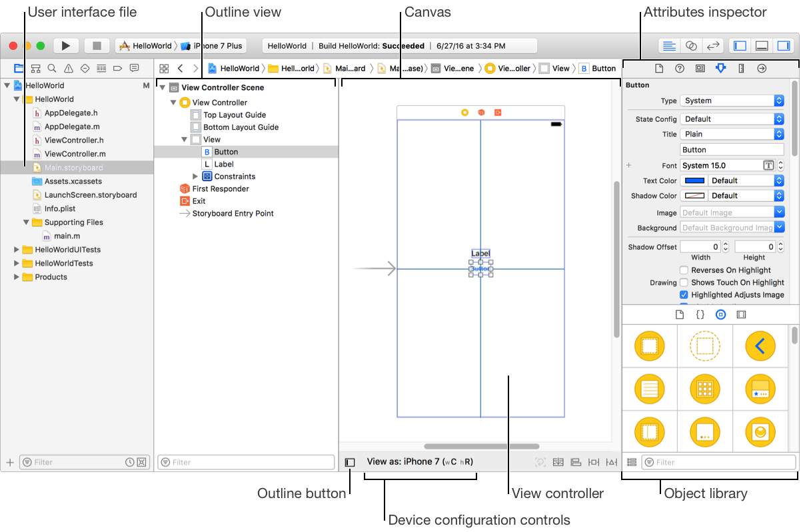
Task: Click the Text Color blue swatch
Action: [694, 180]
